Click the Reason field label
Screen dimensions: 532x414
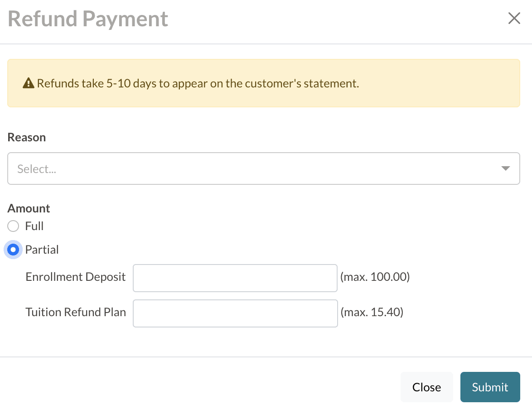click(27, 137)
